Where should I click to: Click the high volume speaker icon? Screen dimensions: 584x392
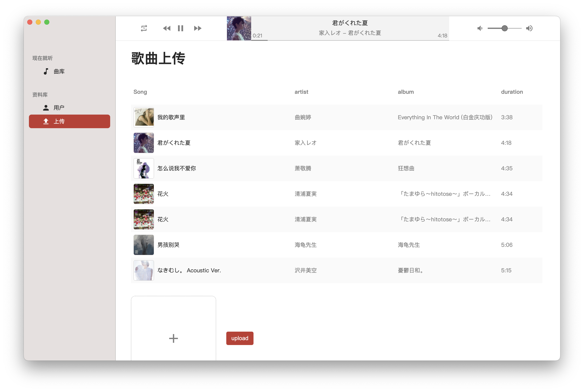[x=529, y=28]
